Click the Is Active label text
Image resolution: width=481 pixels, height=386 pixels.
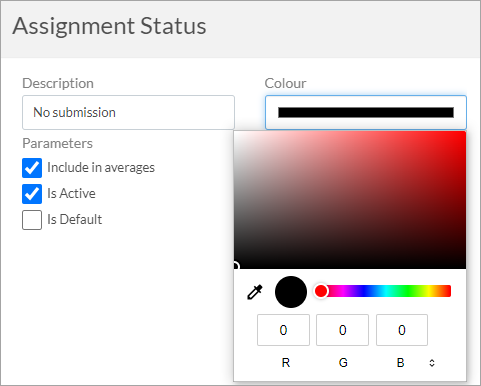pos(71,194)
